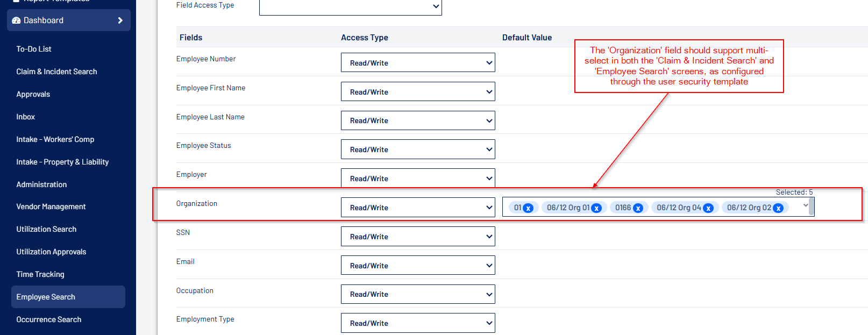868x335 pixels.
Task: Remove the '06/12 Org 01' tag
Action: pos(596,208)
